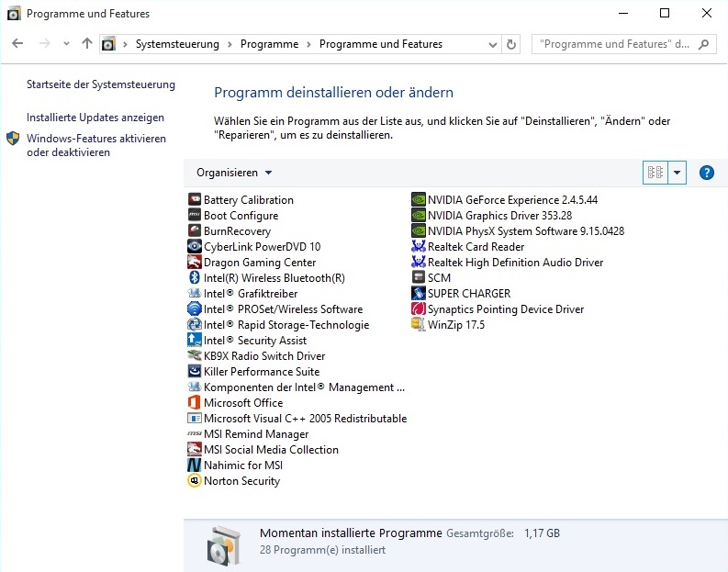Click the Realtek Card Reader icon
This screenshot has height=572, width=728.
click(419, 247)
